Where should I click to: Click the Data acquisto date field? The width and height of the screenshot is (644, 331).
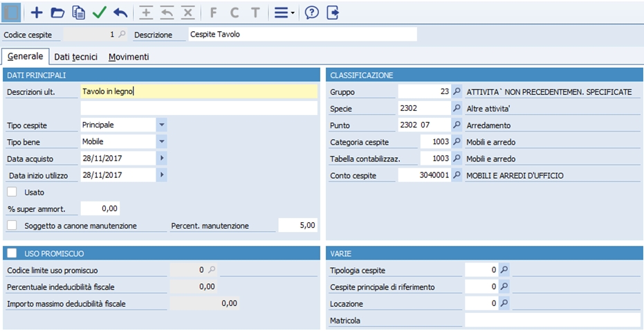118,158
